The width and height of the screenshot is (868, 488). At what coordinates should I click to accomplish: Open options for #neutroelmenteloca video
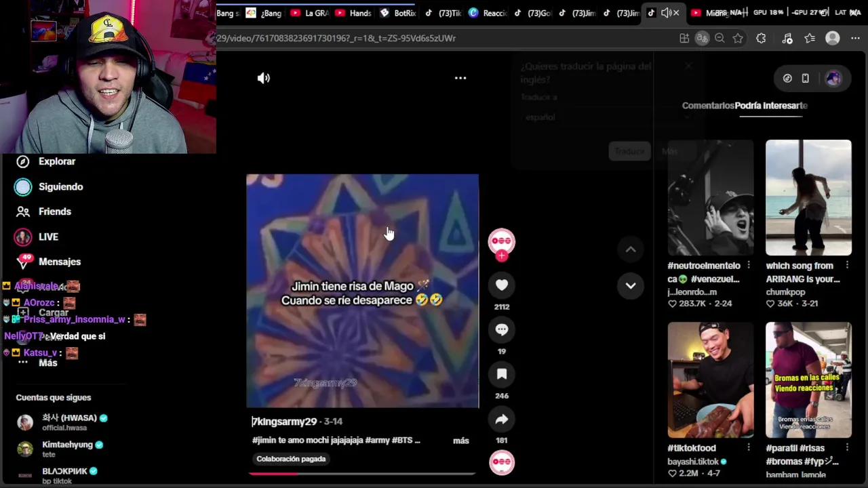(x=749, y=265)
